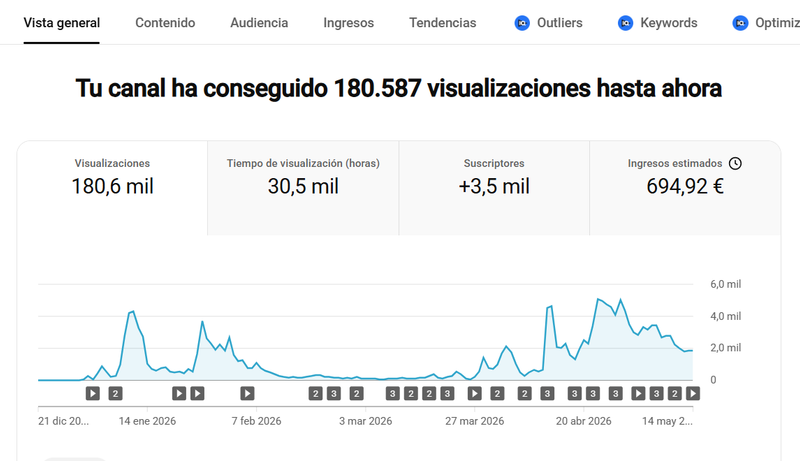Click the latest '3' videos marker

(657, 393)
